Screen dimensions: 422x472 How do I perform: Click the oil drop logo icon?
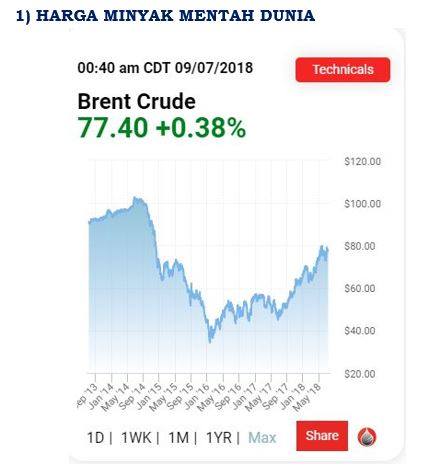(367, 436)
